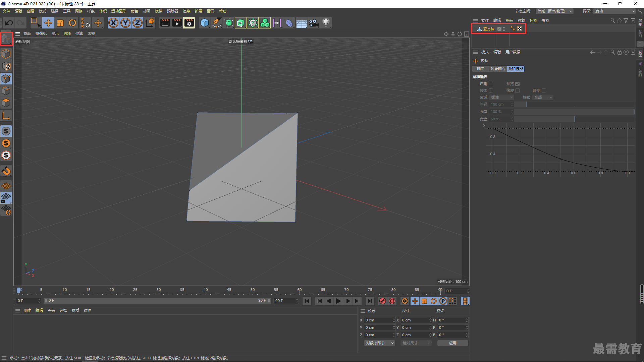Toggle the 表面 surface checkbox
This screenshot has height=362, width=644.
491,90
